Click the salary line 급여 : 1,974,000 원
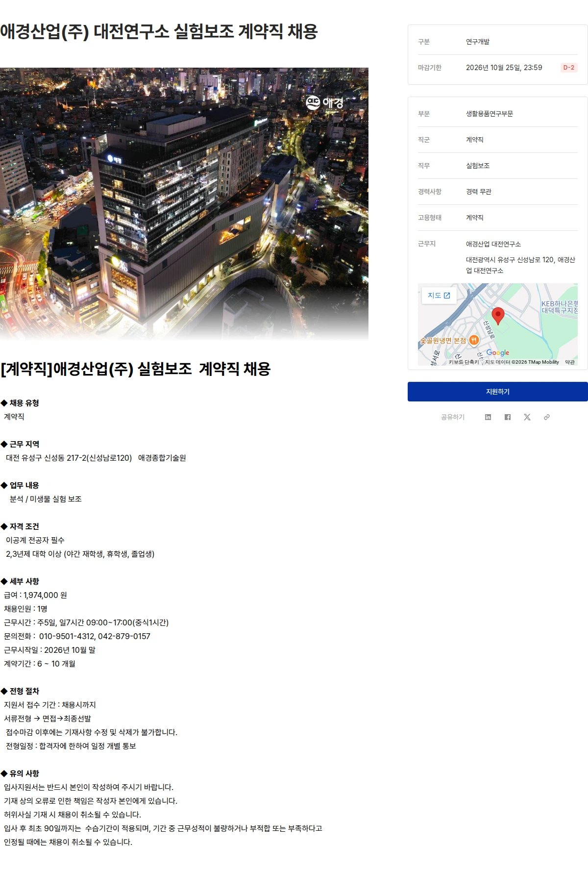Image resolution: width=588 pixels, height=869 pixels. click(35, 595)
